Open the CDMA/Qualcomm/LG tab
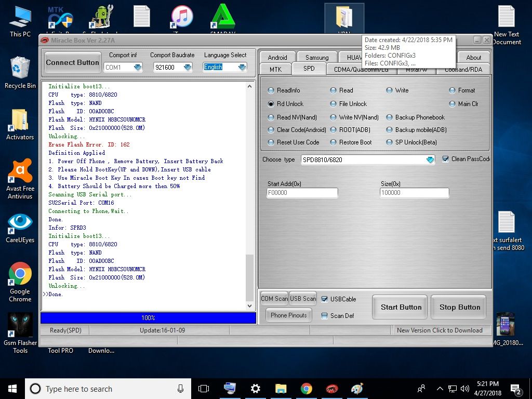The height and width of the screenshot is (399, 532). click(x=361, y=70)
